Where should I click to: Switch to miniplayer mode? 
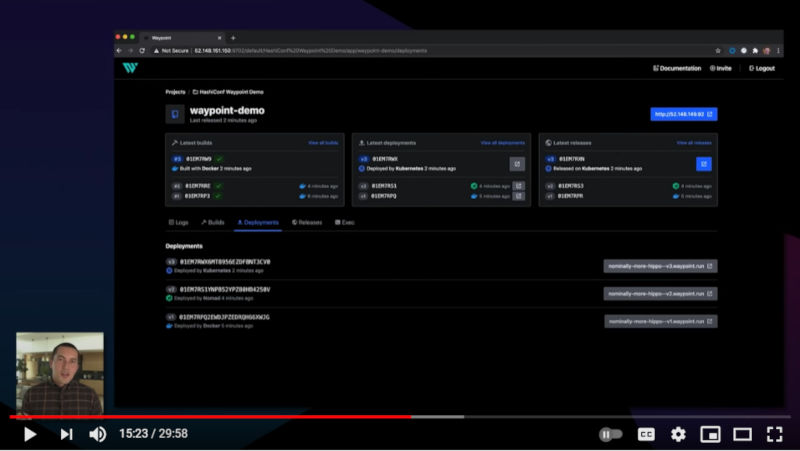click(x=710, y=434)
